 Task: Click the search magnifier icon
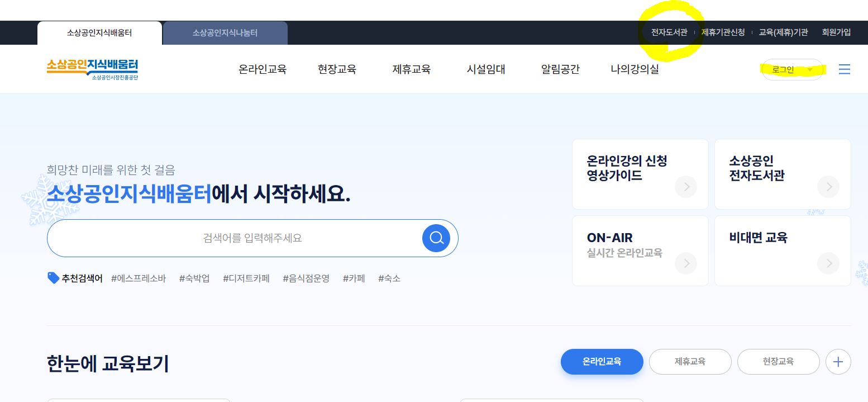[x=436, y=238]
